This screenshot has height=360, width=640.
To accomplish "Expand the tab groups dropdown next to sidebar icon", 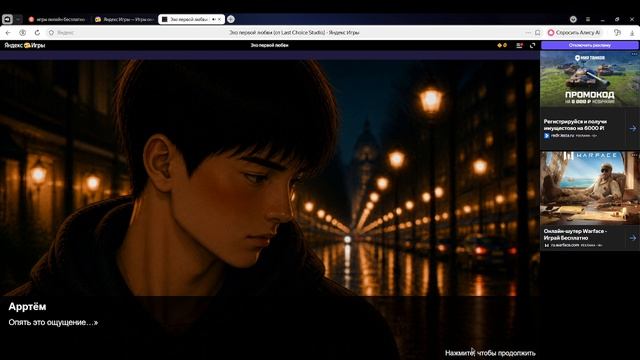I will [x=18, y=19].
